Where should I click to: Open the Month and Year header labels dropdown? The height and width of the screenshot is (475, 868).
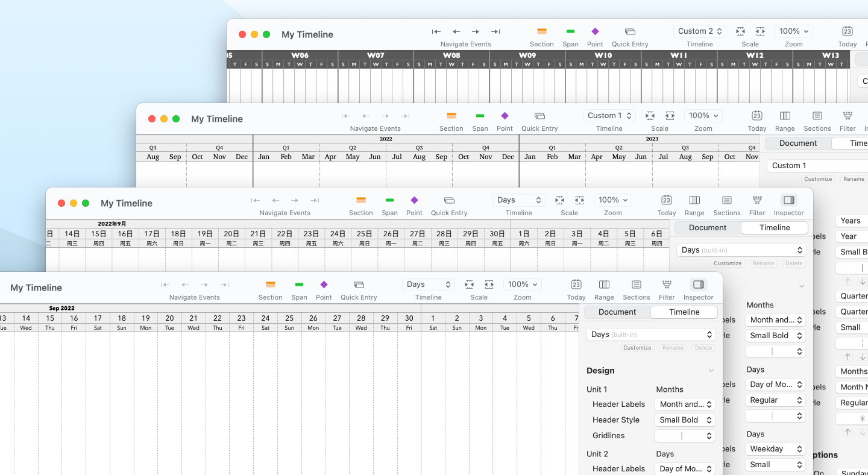(x=685, y=404)
